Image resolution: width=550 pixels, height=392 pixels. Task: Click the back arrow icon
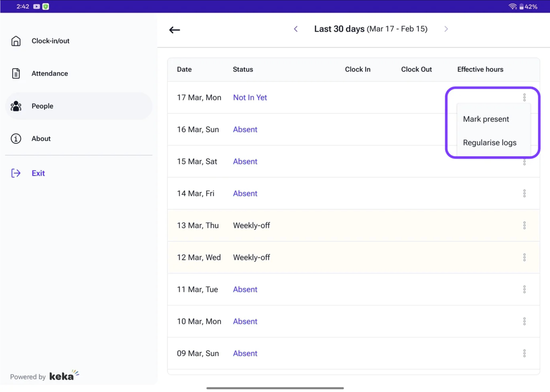(174, 30)
